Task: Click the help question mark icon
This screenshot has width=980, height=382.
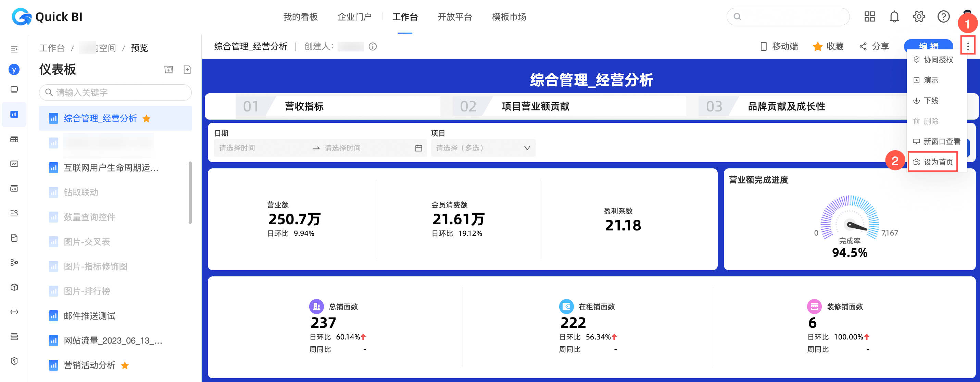Action: tap(943, 17)
